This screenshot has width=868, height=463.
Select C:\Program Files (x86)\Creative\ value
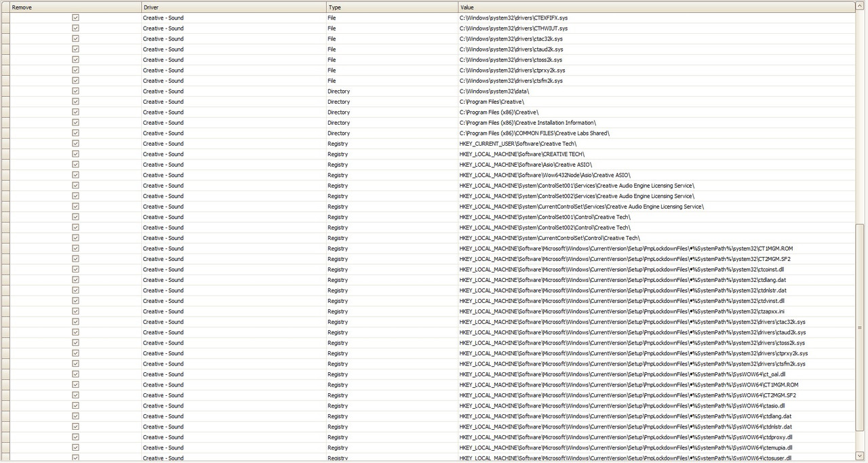[656, 112]
